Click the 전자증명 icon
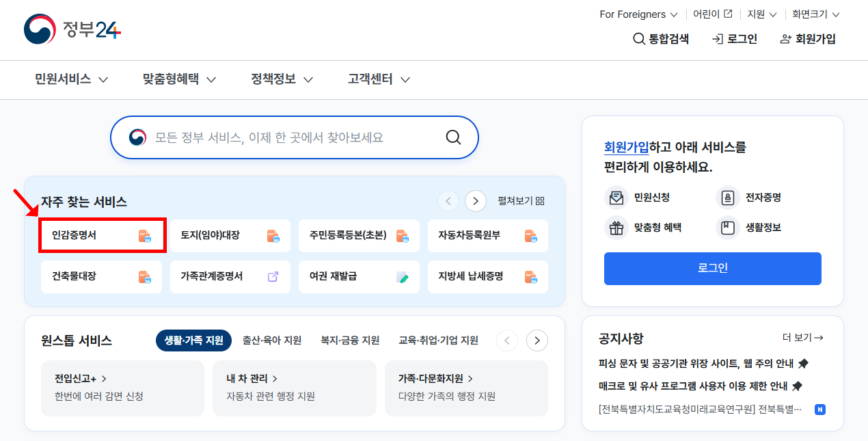Image resolution: width=868 pixels, height=441 pixels. 727,198
